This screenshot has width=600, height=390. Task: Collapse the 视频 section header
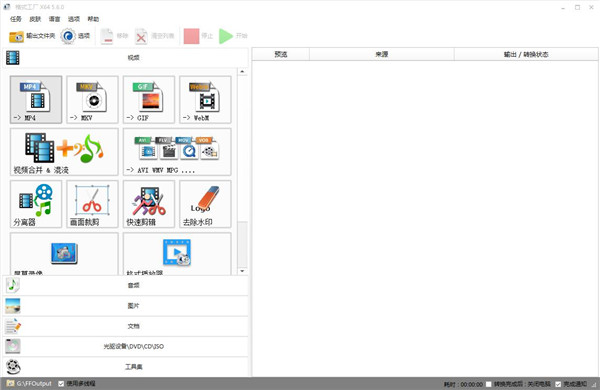click(126, 58)
